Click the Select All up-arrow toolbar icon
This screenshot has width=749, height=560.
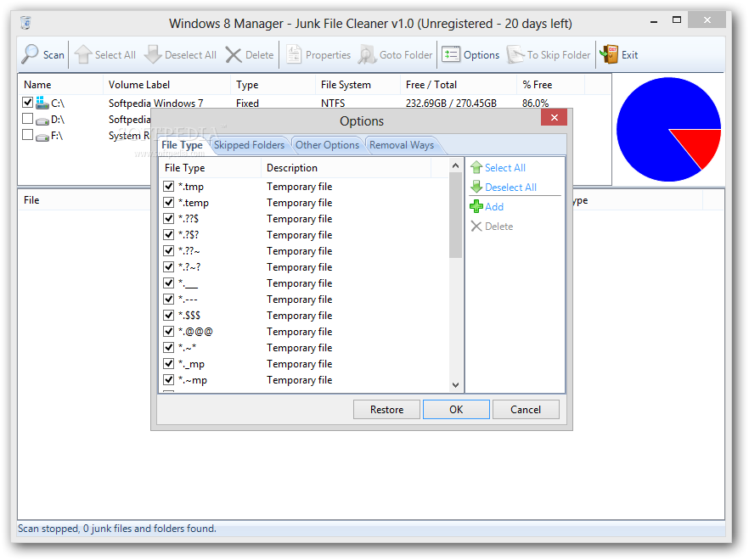82,54
